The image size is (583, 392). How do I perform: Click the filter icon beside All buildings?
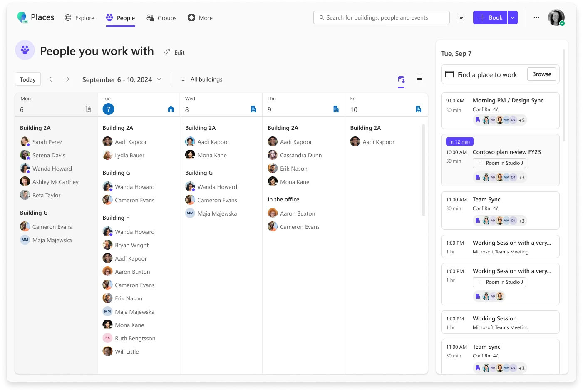[x=183, y=79]
